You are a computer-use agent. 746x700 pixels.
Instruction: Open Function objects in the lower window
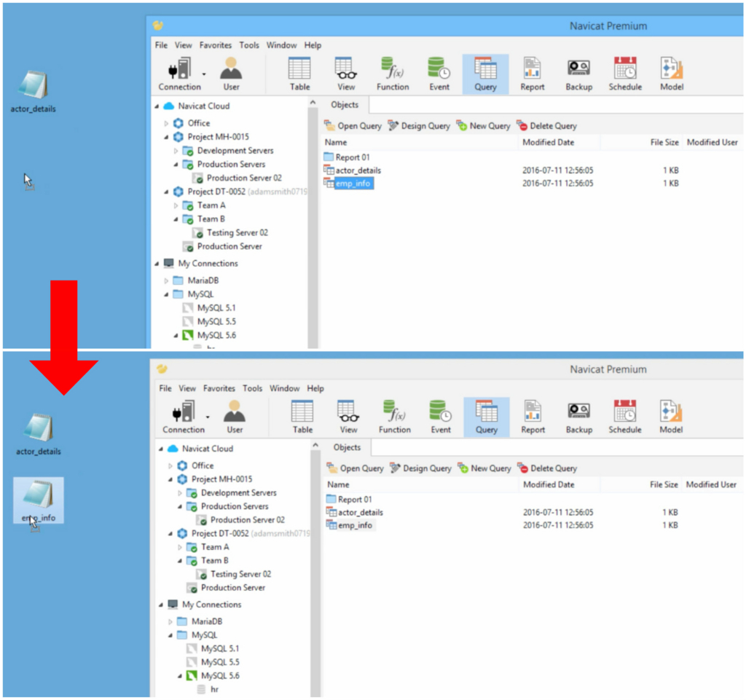click(x=394, y=417)
